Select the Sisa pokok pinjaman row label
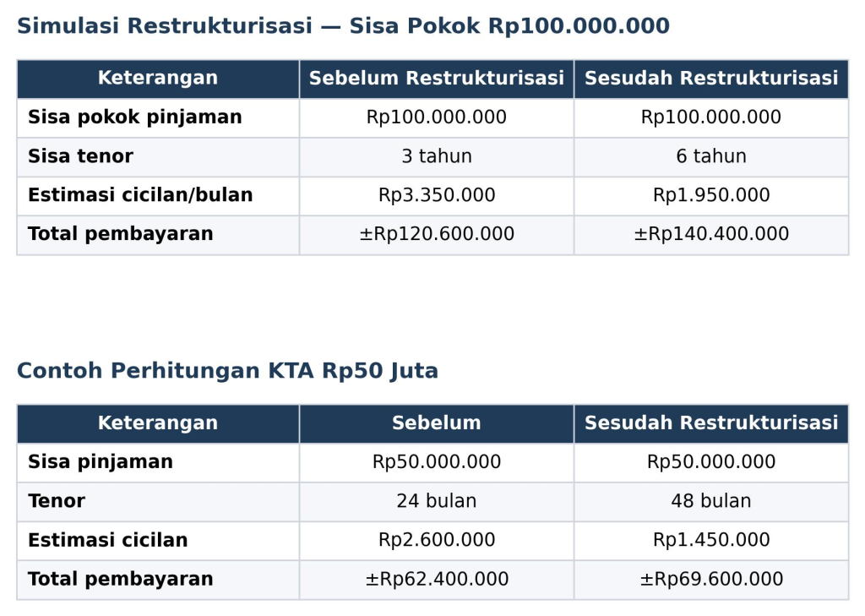The height and width of the screenshot is (616, 865). point(135,117)
